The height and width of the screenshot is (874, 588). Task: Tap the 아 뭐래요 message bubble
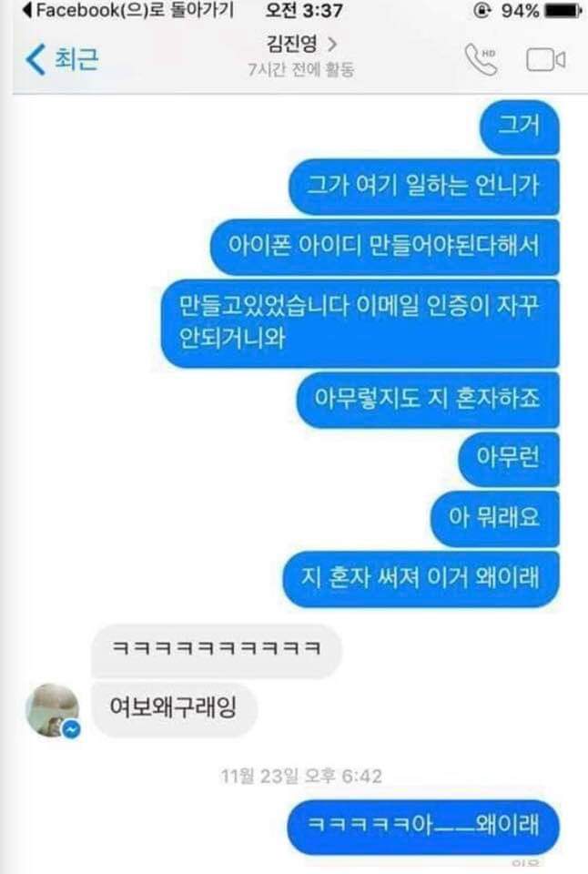tap(495, 519)
